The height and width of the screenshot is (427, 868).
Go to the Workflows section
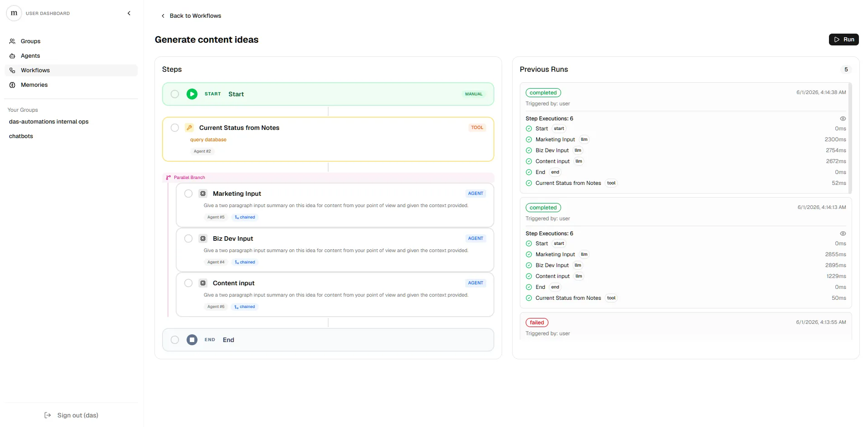click(x=71, y=70)
